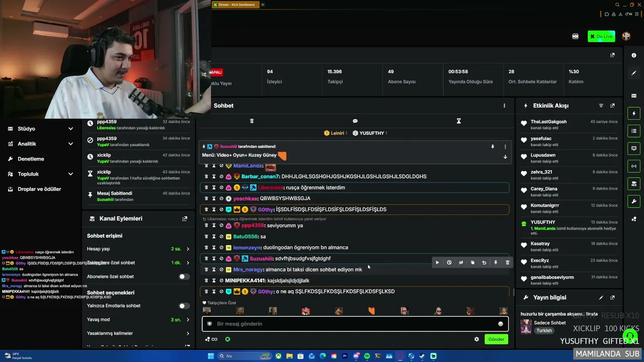Open the YUSUFTHY top gifter badge

tap(370, 133)
